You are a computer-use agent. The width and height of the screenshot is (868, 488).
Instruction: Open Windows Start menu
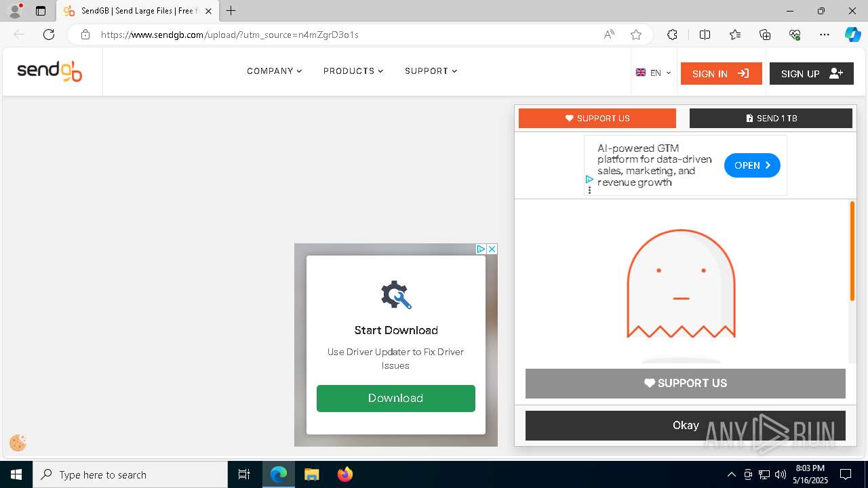(16, 474)
